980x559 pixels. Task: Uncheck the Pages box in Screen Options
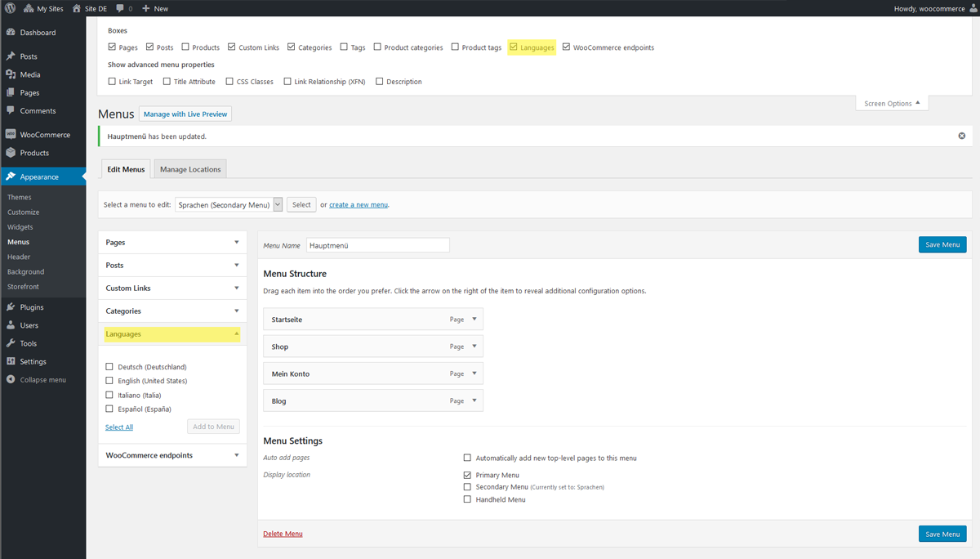[112, 47]
